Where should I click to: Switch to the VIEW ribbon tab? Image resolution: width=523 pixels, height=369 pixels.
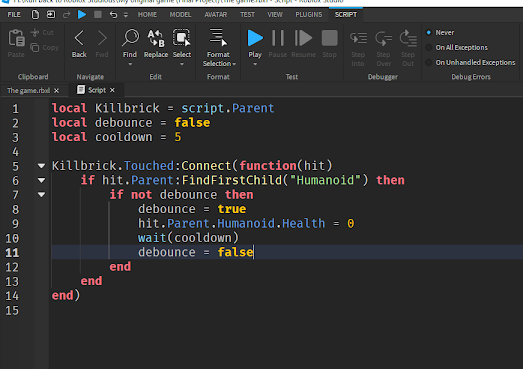tap(275, 15)
